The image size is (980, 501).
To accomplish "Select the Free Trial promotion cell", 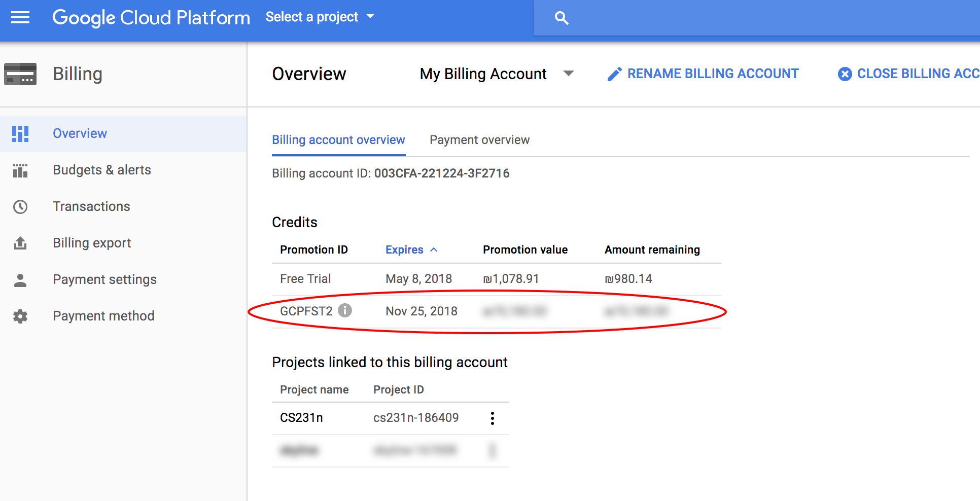I will pos(305,279).
